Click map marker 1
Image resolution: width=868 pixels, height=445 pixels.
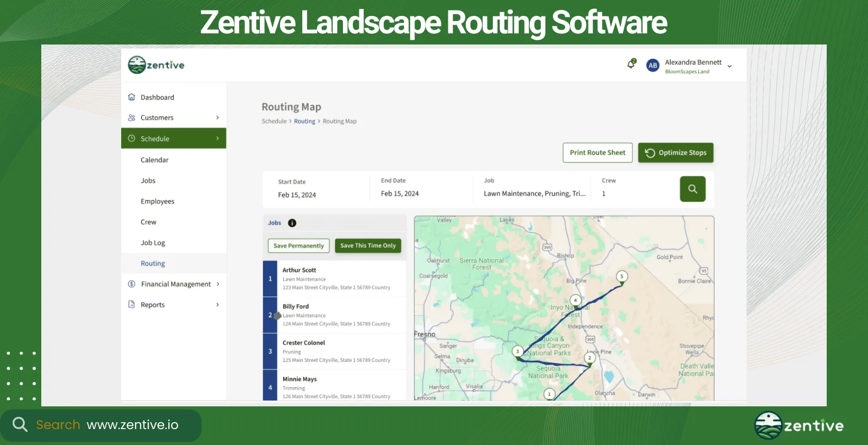point(549,394)
